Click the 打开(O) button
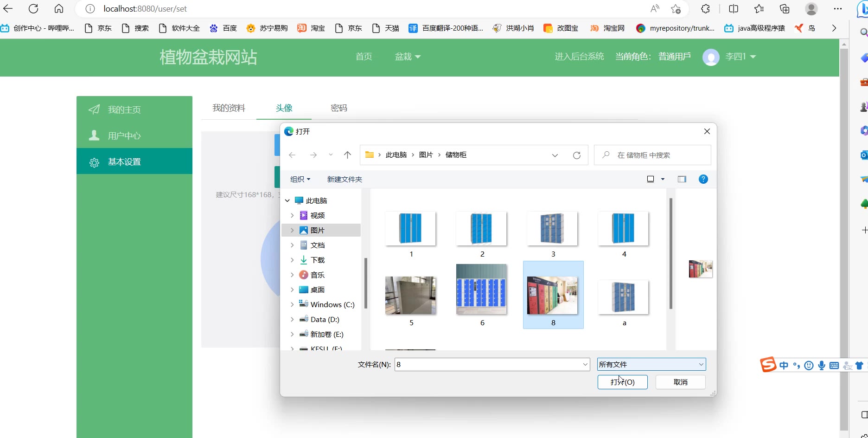 click(622, 382)
